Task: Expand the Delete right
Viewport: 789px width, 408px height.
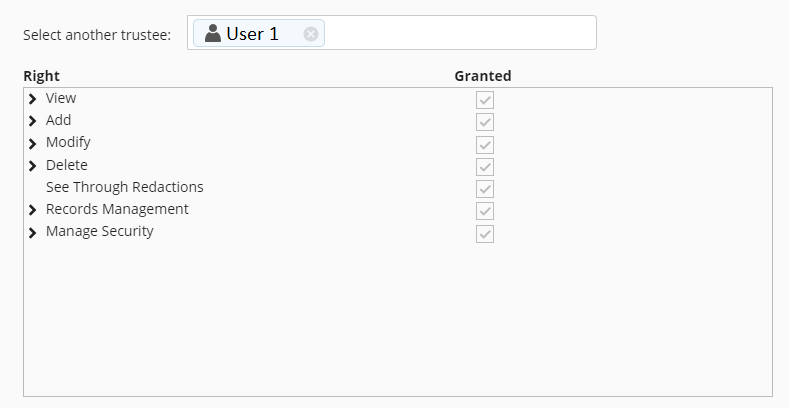Action: pyautogui.click(x=33, y=166)
